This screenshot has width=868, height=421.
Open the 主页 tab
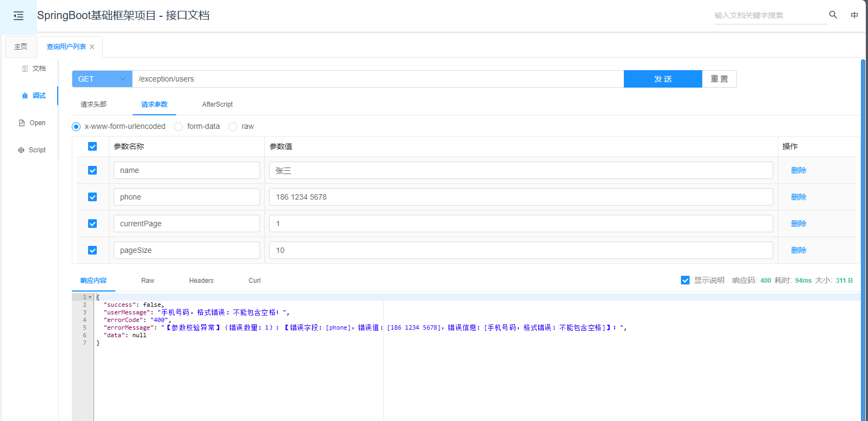(x=21, y=47)
